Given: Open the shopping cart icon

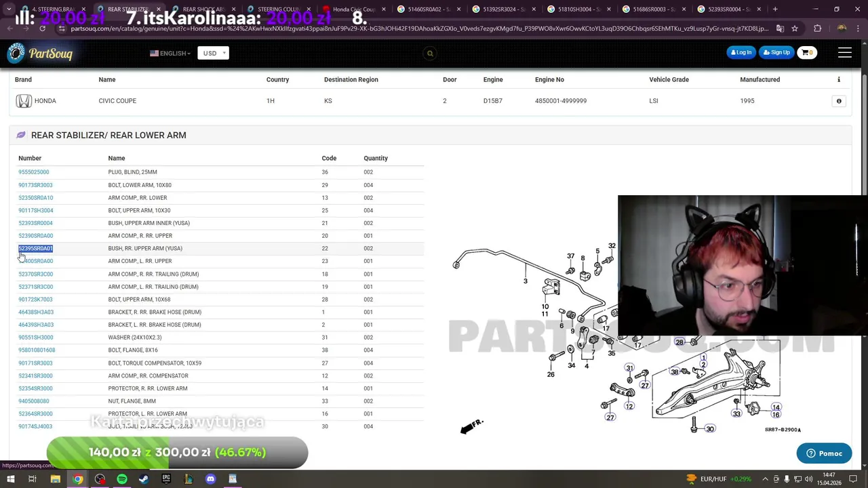Looking at the screenshot, I should pos(807,53).
